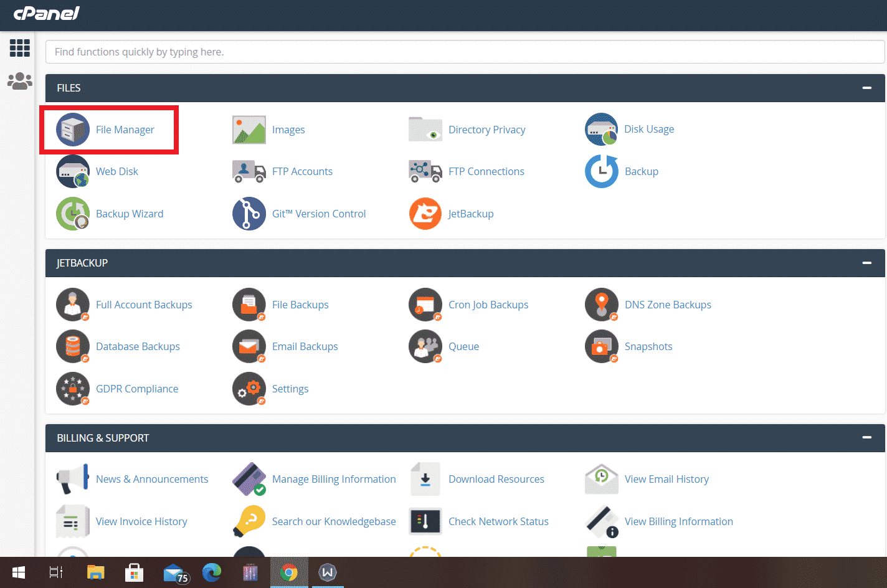Screen dimensions: 887x588
Task: Open the Git Version Control icon
Action: click(249, 214)
